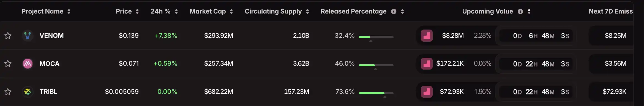Click pink unlock icon in VENOM row
The width and height of the screenshot is (644, 106).
(427, 36)
